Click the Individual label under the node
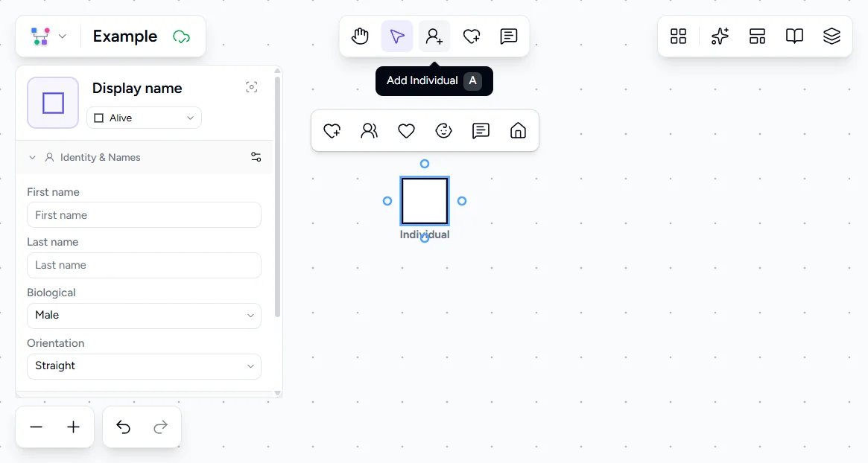Viewport: 868px width, 463px height. [x=425, y=234]
